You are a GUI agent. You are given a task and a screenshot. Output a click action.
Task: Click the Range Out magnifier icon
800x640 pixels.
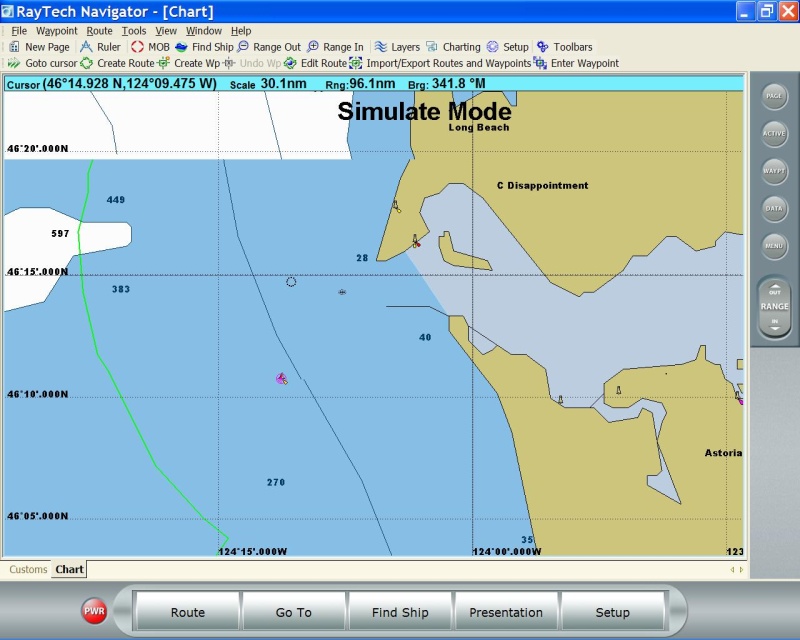(x=244, y=47)
